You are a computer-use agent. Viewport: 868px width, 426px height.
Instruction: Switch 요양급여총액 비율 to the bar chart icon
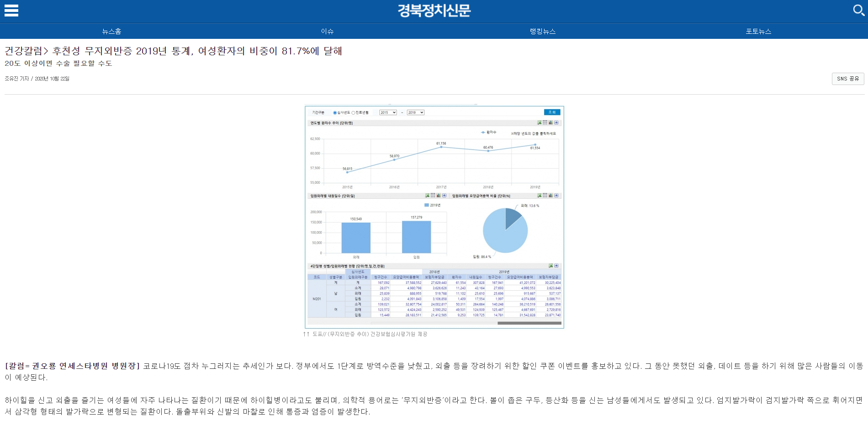[x=550, y=195]
